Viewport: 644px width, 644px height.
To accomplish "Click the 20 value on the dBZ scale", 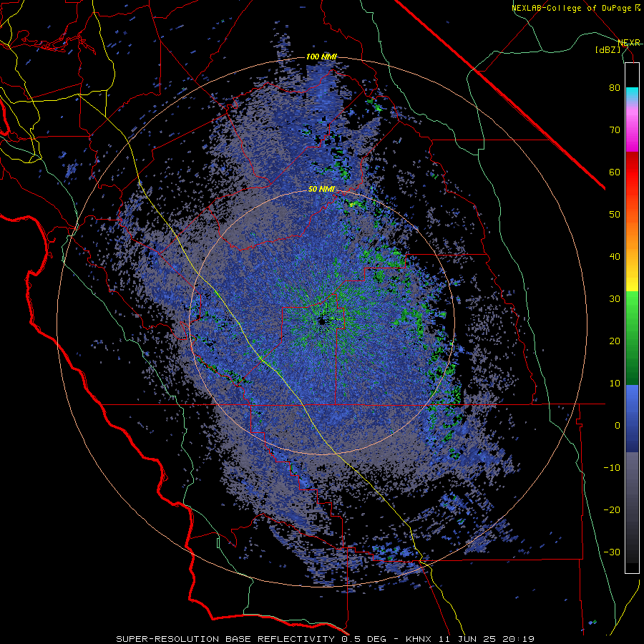I will click(615, 341).
